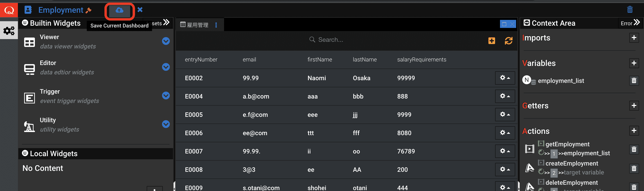Open the row actions dropdown for E0006
644x191 pixels.
click(505, 133)
